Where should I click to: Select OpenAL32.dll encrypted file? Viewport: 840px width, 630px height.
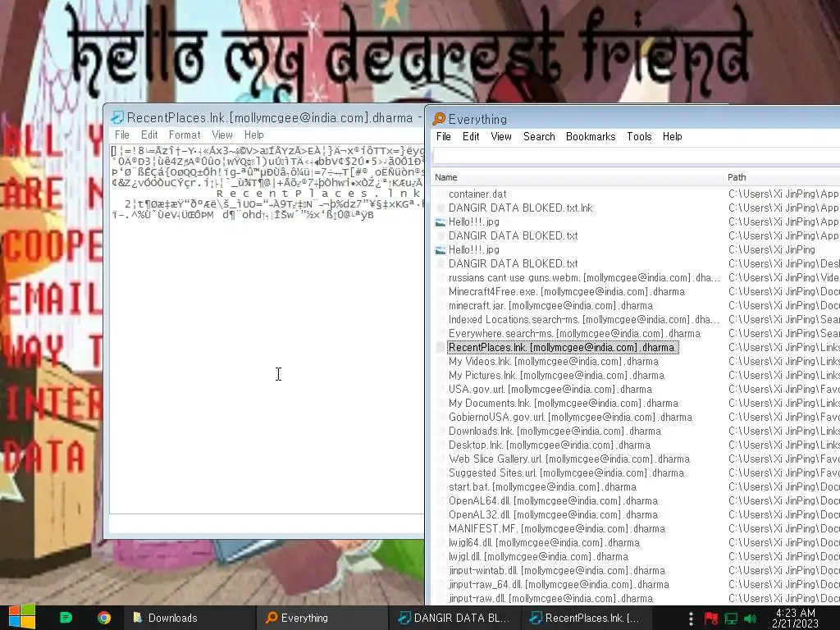point(553,514)
